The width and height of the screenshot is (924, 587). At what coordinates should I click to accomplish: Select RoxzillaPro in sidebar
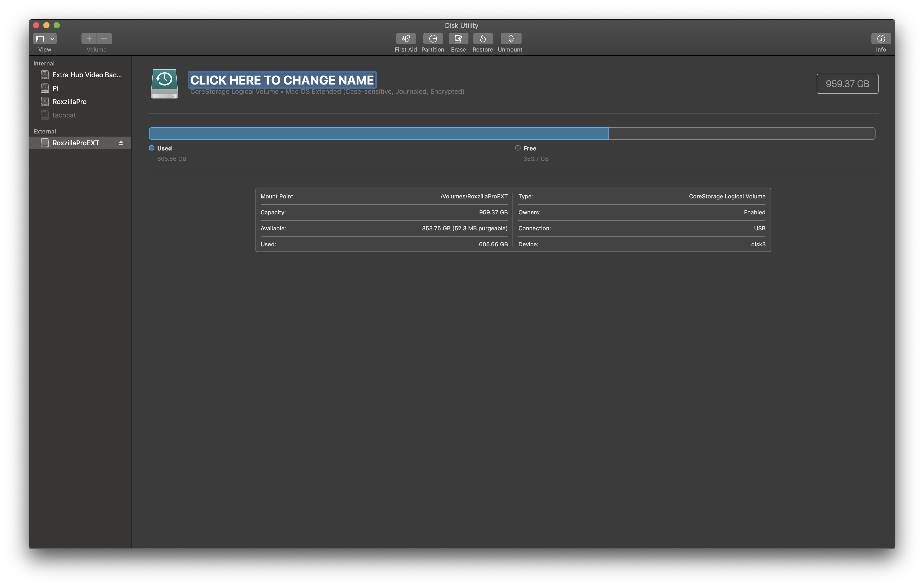[81, 102]
